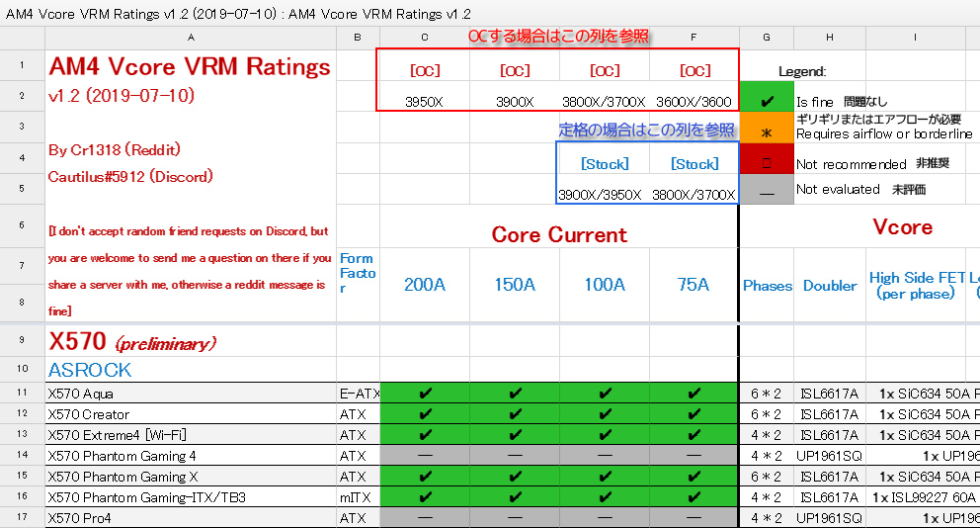Image resolution: width=980 pixels, height=528 pixels.
Task: Click column header H
Action: click(830, 38)
